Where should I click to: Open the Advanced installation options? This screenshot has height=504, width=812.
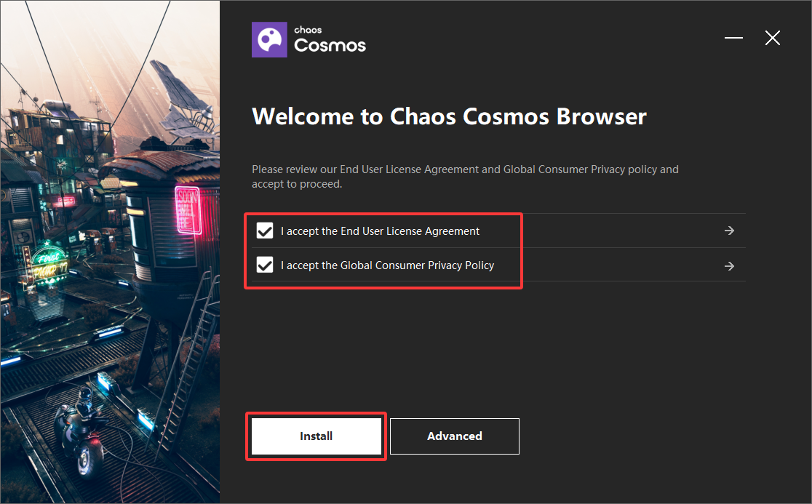(x=454, y=436)
